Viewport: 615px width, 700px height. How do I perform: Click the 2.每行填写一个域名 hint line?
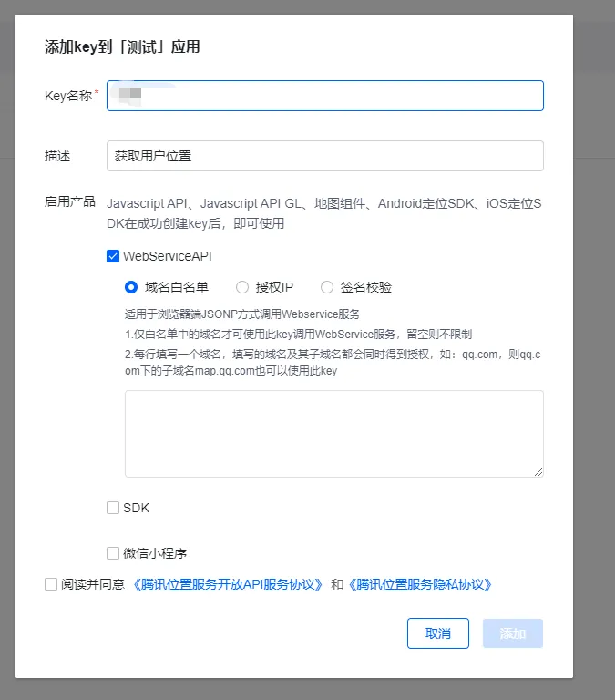(x=333, y=362)
